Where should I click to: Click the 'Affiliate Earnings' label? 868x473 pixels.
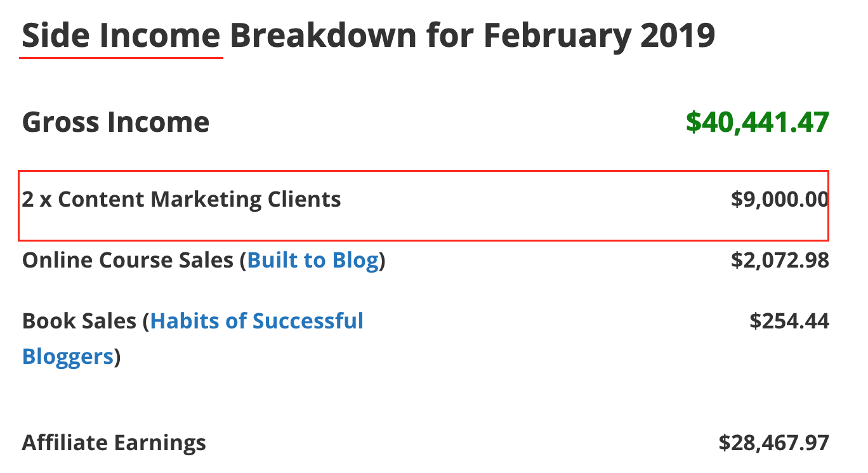(114, 443)
